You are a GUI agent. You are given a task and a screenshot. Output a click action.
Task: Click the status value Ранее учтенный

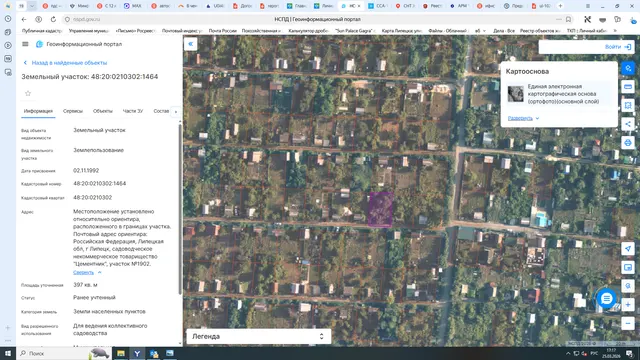point(94,298)
